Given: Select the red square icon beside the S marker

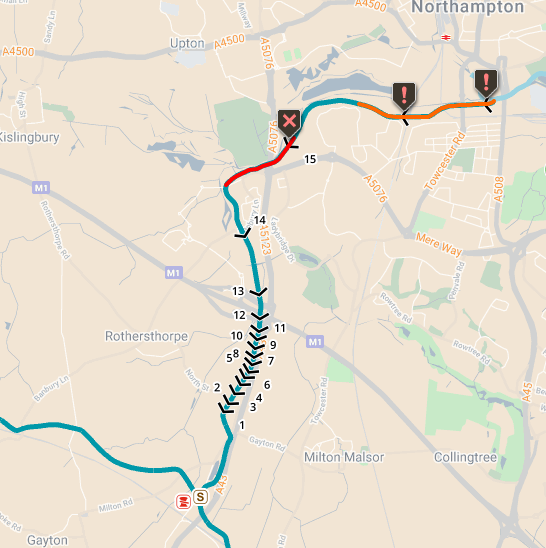Looking at the screenshot, I should 183,502.
